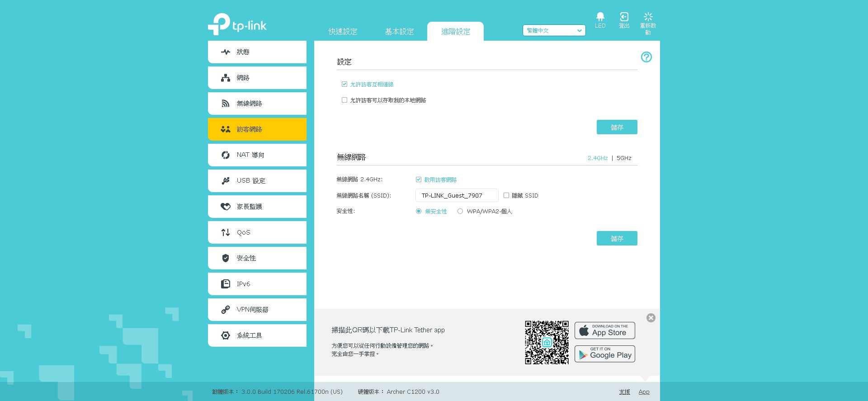Viewport: 868px width, 401px height.
Task: Click the VPN伺服器 link icon
Action: point(225,310)
